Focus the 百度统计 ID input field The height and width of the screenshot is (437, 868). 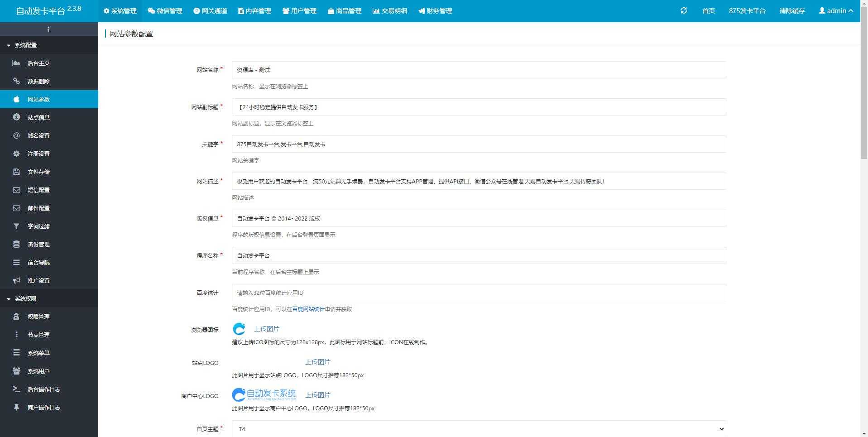coord(479,293)
